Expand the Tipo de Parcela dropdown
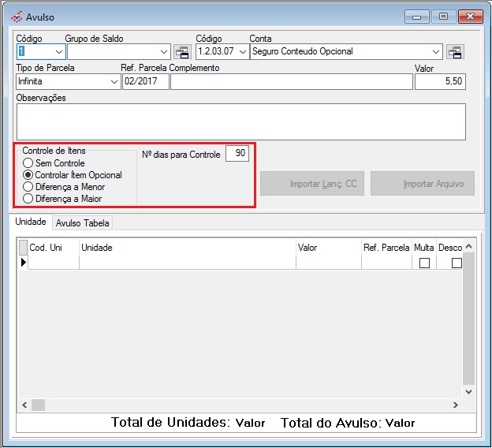492x448 pixels. pos(113,81)
